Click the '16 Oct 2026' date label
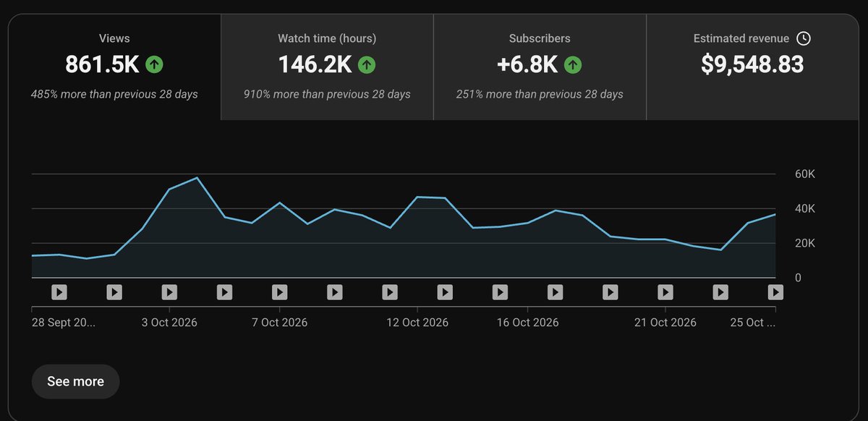 [x=527, y=323]
